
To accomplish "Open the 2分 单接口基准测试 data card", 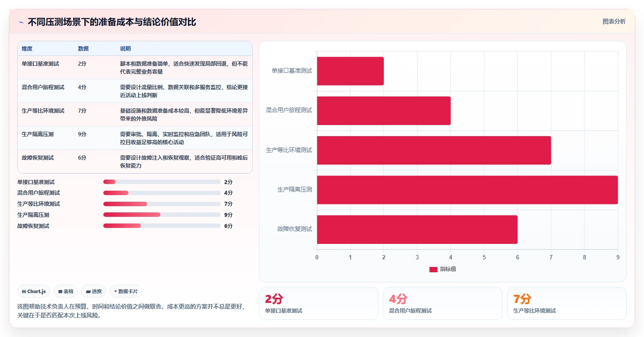I will point(319,303).
